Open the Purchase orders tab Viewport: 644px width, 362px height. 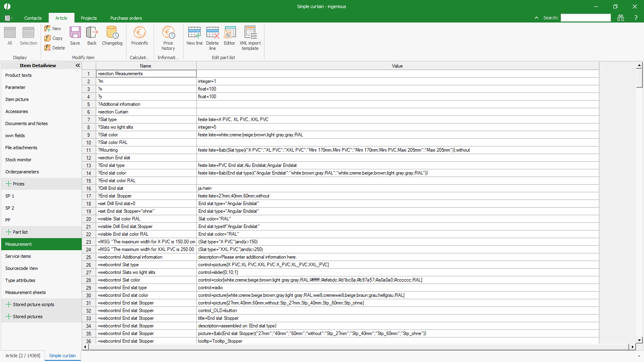[x=126, y=18]
